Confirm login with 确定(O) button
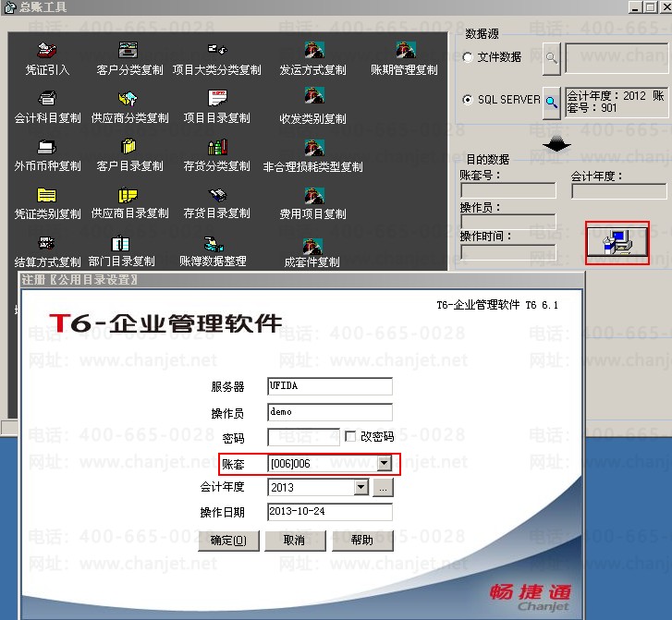 coord(228,541)
